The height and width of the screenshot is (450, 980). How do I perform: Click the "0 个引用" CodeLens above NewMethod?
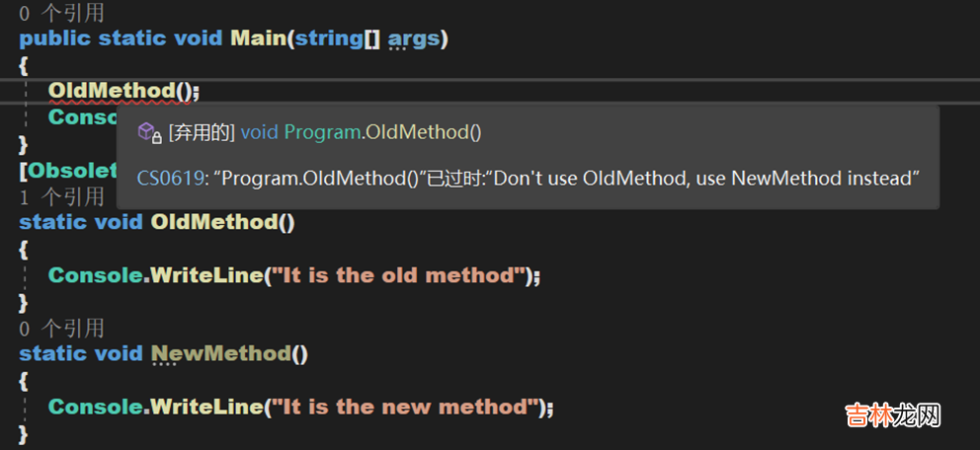61,328
